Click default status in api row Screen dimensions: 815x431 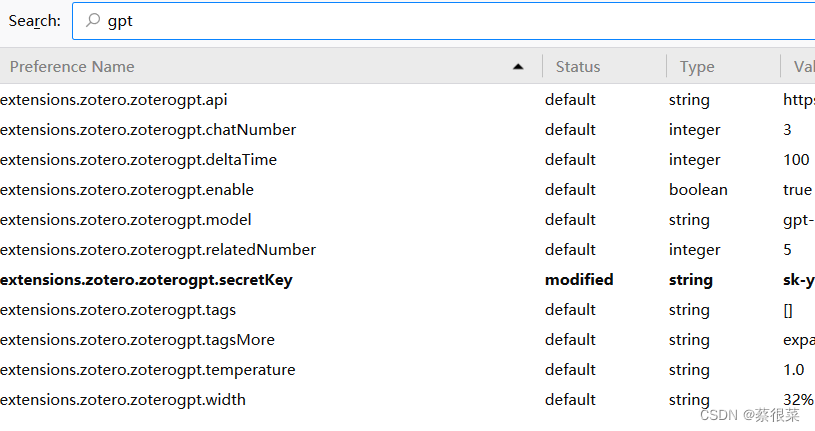(x=570, y=100)
